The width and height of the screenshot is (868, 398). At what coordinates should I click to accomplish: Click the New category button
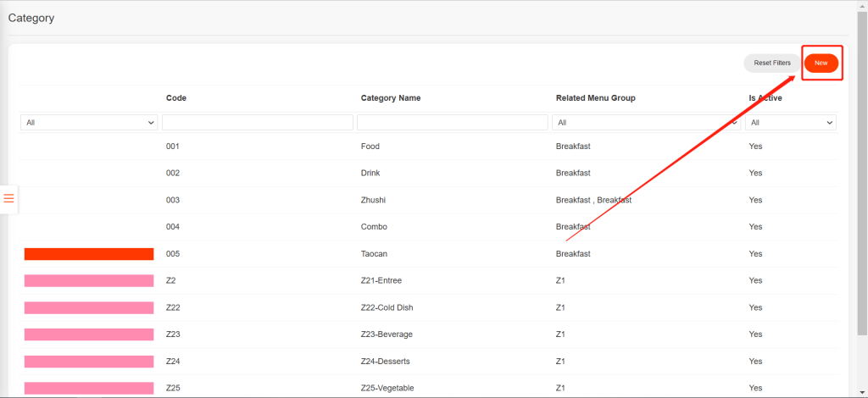click(x=821, y=63)
